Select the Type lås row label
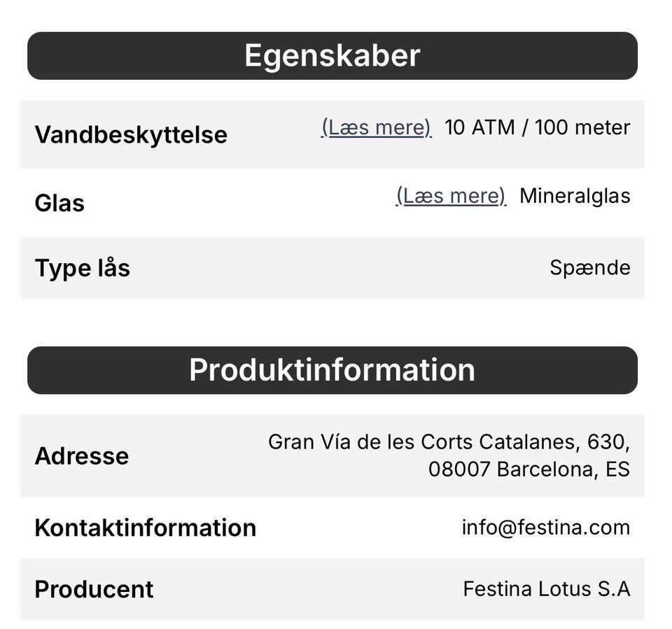 [x=83, y=268]
